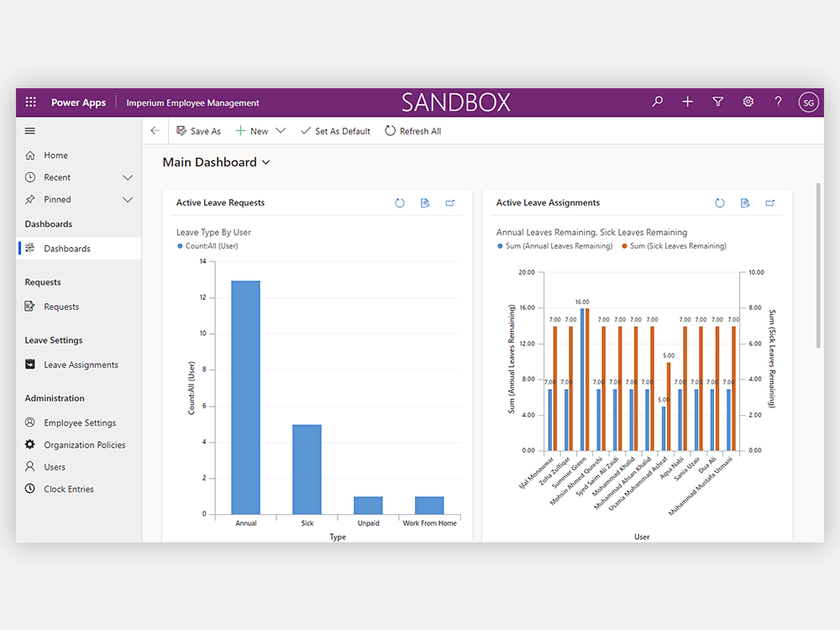Click Set As Default button
This screenshot has height=630, width=840.
(x=335, y=131)
